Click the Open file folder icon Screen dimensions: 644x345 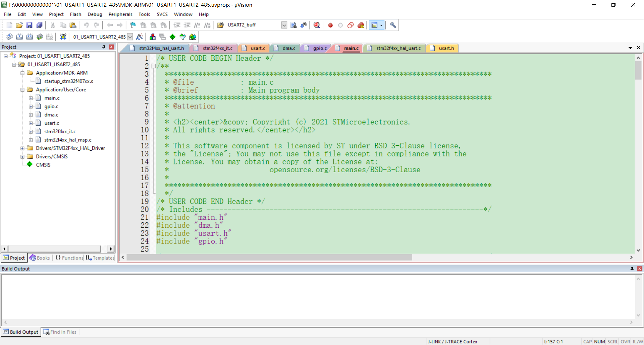[x=19, y=25]
